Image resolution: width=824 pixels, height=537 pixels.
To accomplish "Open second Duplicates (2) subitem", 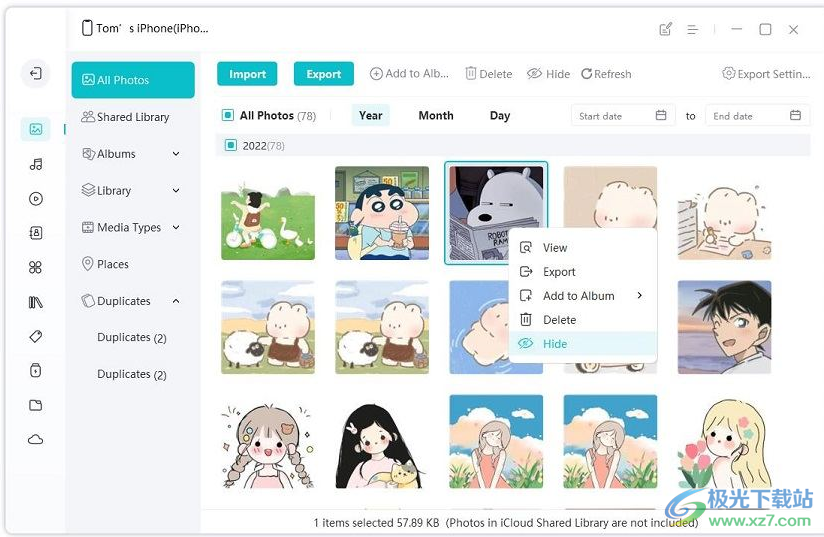I will tap(132, 374).
